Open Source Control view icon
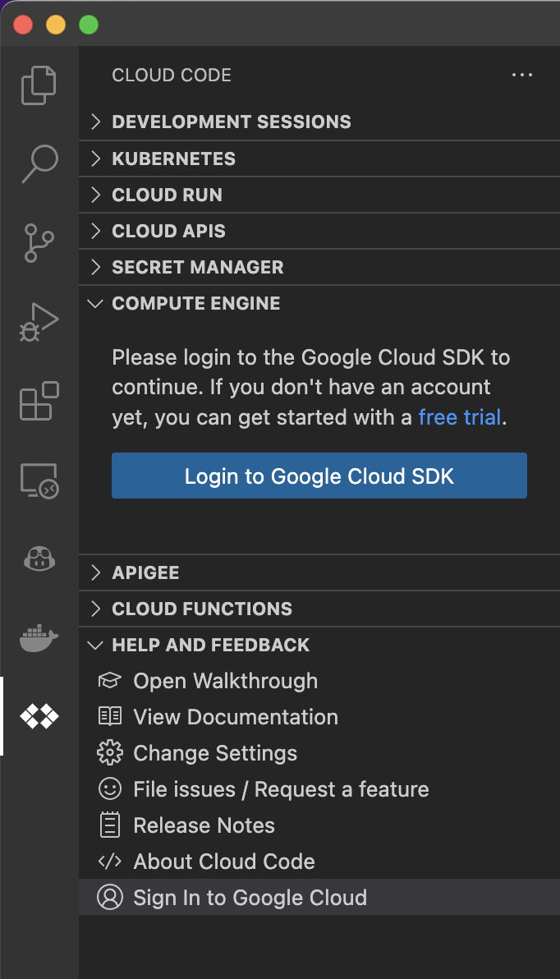 click(x=39, y=244)
